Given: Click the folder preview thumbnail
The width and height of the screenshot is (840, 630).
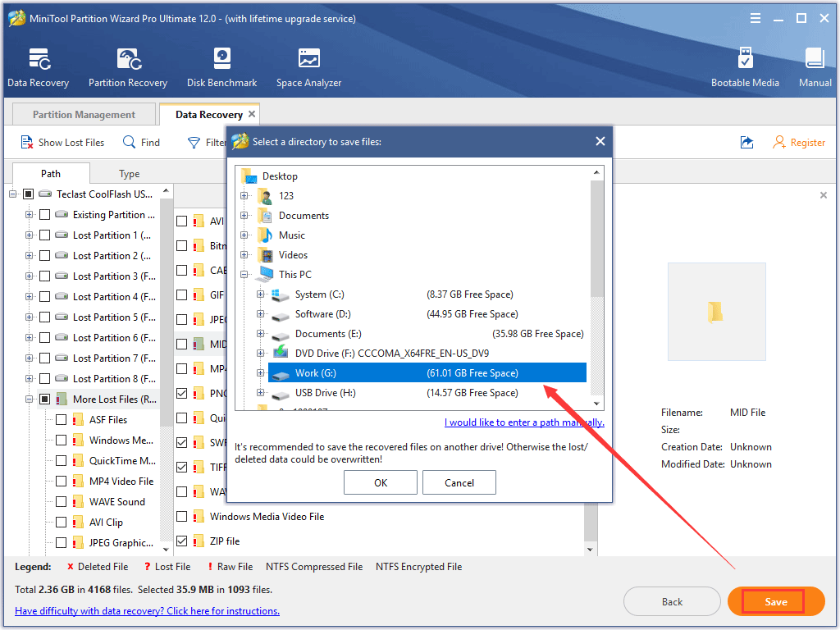Looking at the screenshot, I should 716,311.
